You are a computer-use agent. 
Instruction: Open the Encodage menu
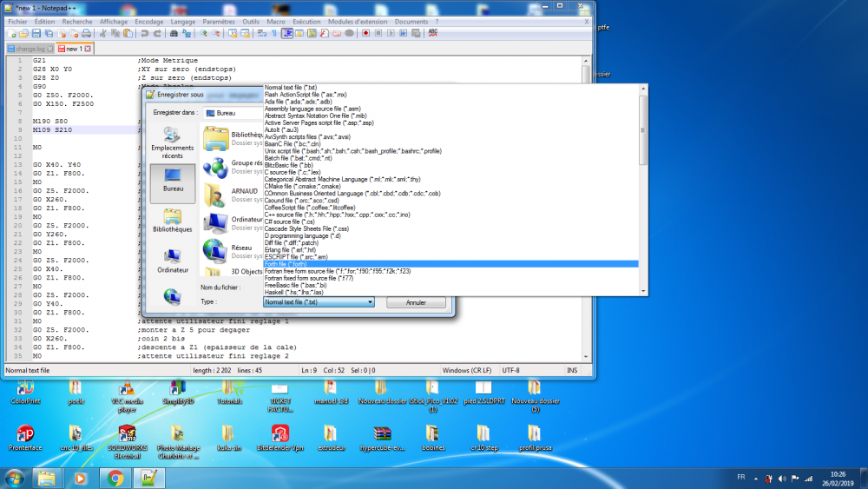(x=149, y=22)
